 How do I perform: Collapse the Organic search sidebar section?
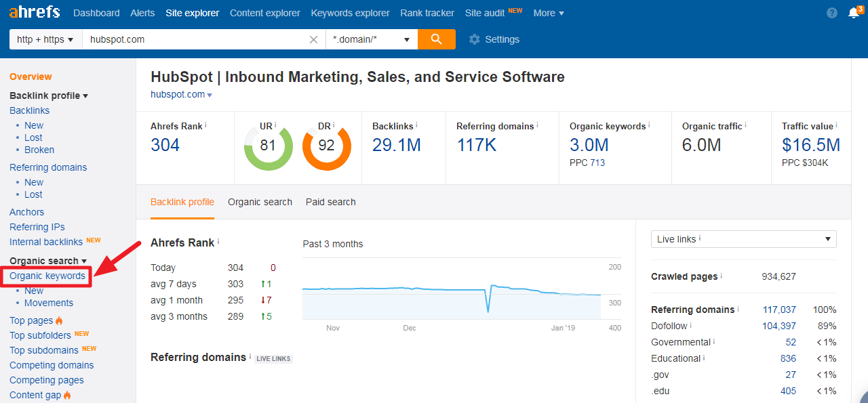tap(48, 261)
